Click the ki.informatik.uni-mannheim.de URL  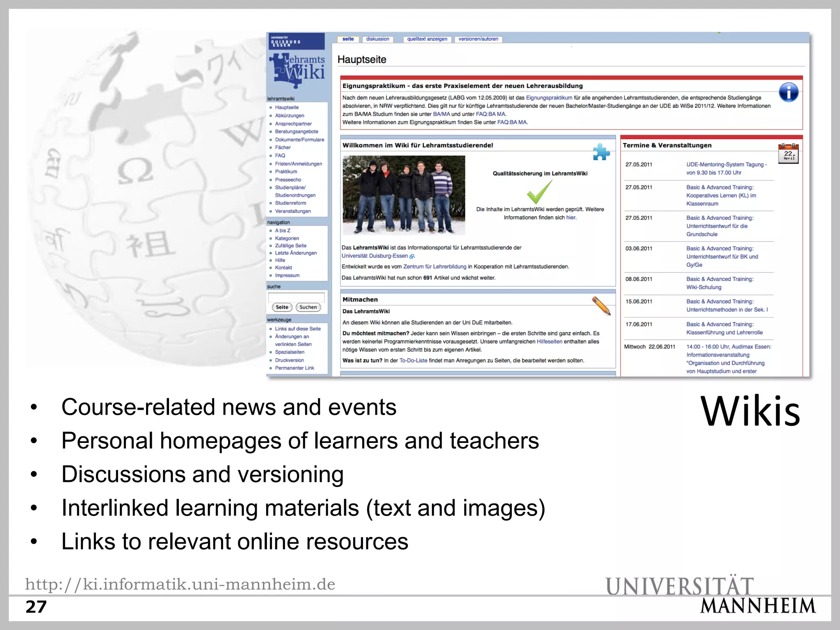pos(180,584)
